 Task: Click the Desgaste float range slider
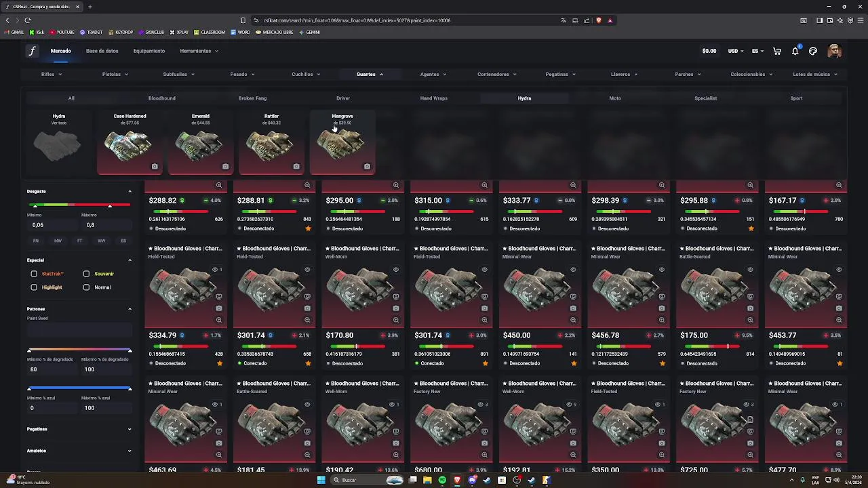coord(79,205)
